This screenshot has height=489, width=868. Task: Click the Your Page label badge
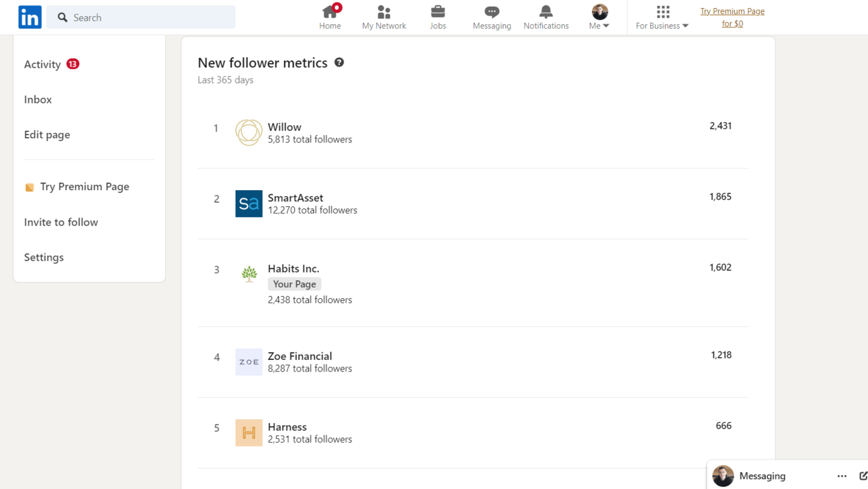tap(294, 284)
